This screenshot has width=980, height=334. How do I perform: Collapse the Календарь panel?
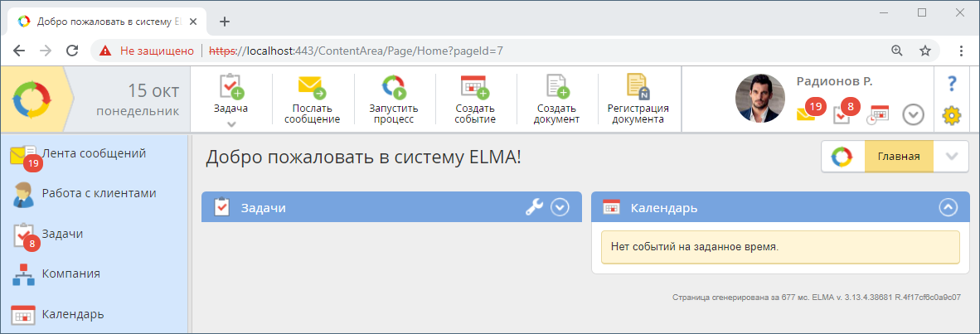(x=948, y=208)
